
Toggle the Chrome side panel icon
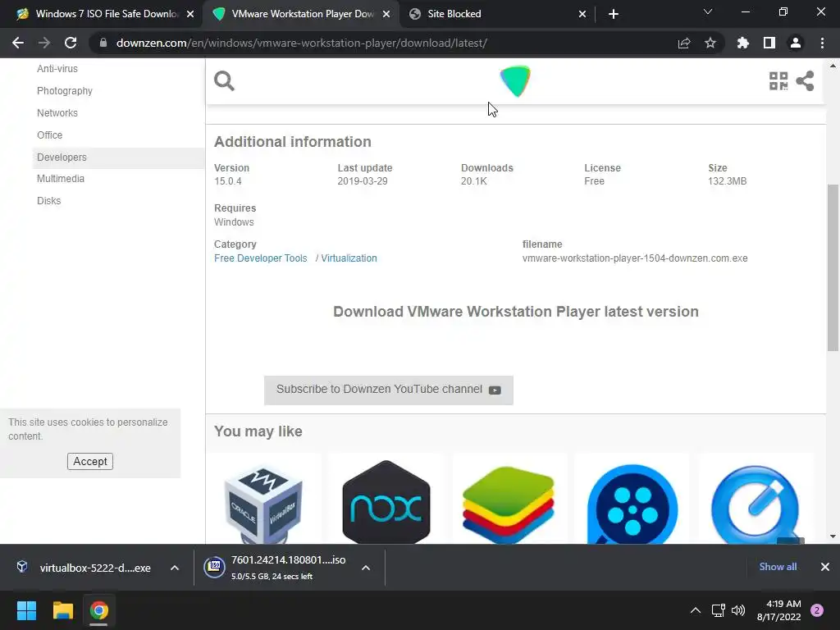769,43
